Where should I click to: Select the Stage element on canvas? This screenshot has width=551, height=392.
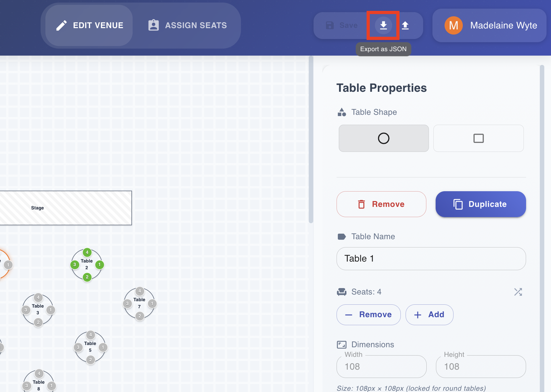point(66,208)
